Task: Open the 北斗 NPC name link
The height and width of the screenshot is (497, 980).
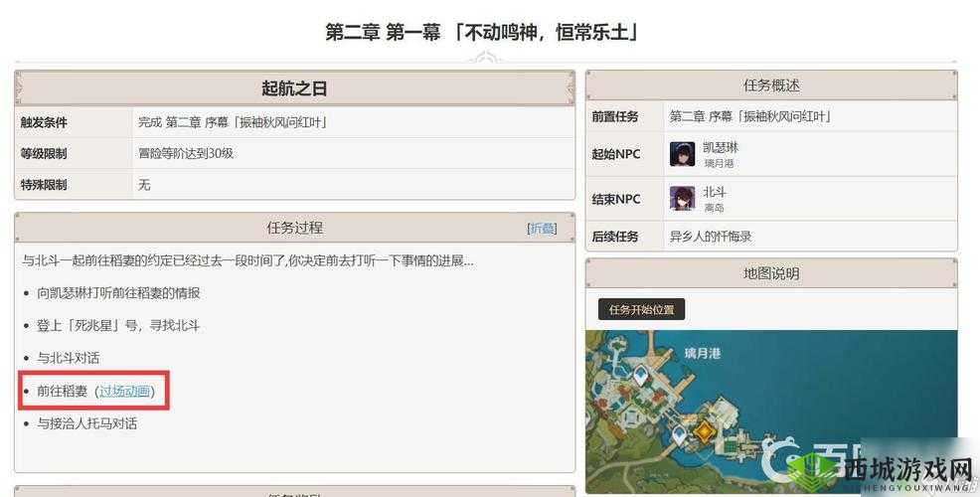Action: point(715,192)
